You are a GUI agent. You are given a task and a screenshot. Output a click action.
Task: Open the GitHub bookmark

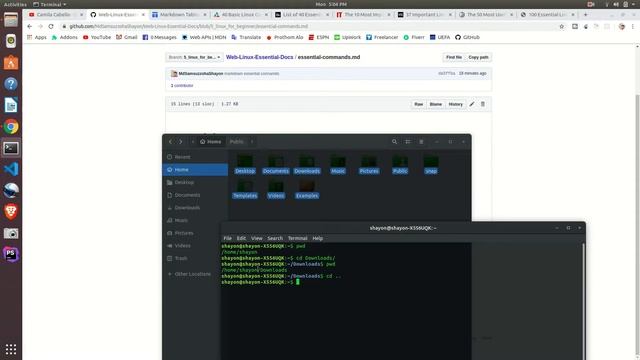[467, 37]
